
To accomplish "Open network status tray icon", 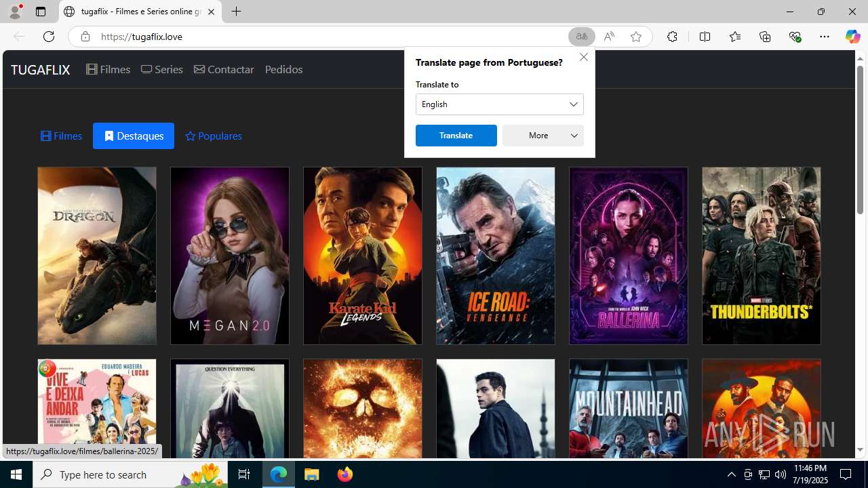I will point(764,474).
